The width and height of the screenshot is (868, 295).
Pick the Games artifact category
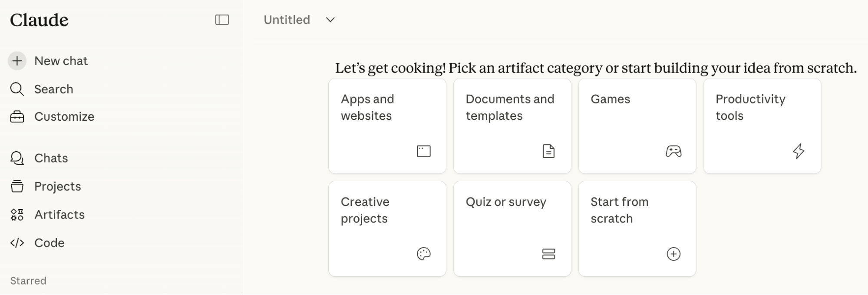point(637,126)
